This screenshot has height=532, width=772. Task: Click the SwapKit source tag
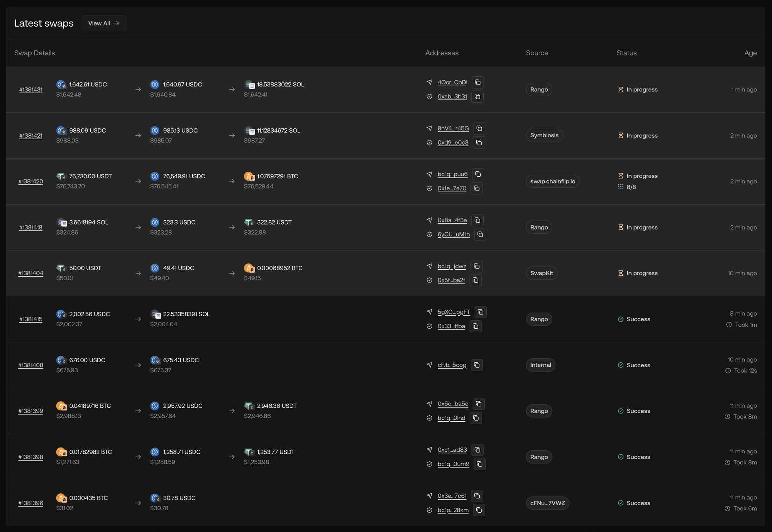pos(541,273)
